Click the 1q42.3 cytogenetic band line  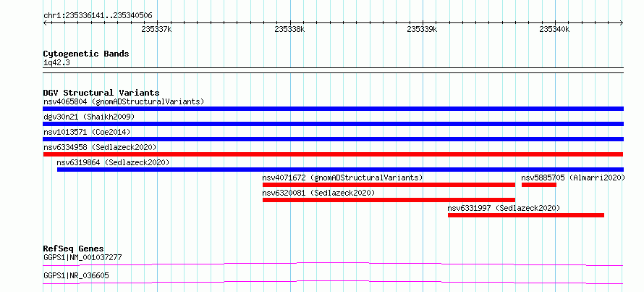(333, 70)
